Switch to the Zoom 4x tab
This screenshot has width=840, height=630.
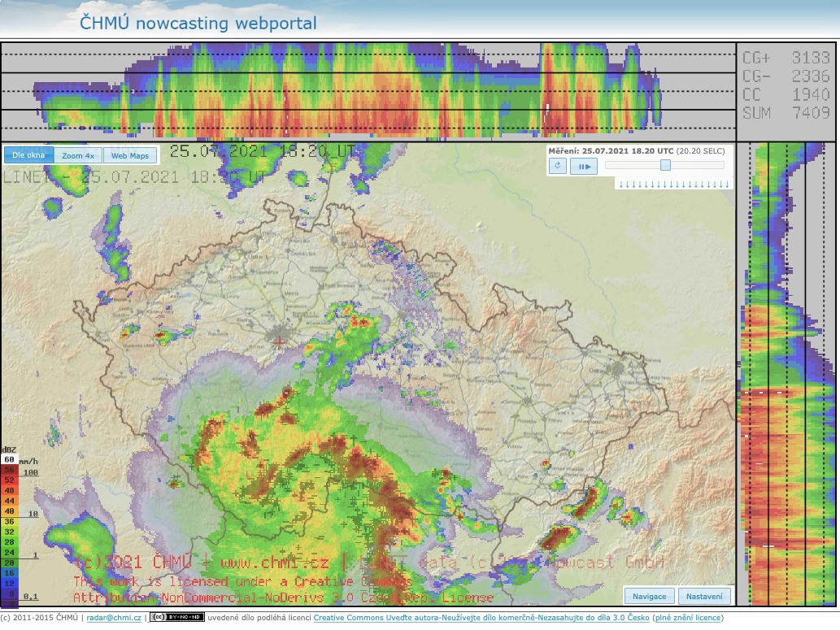[x=78, y=155]
